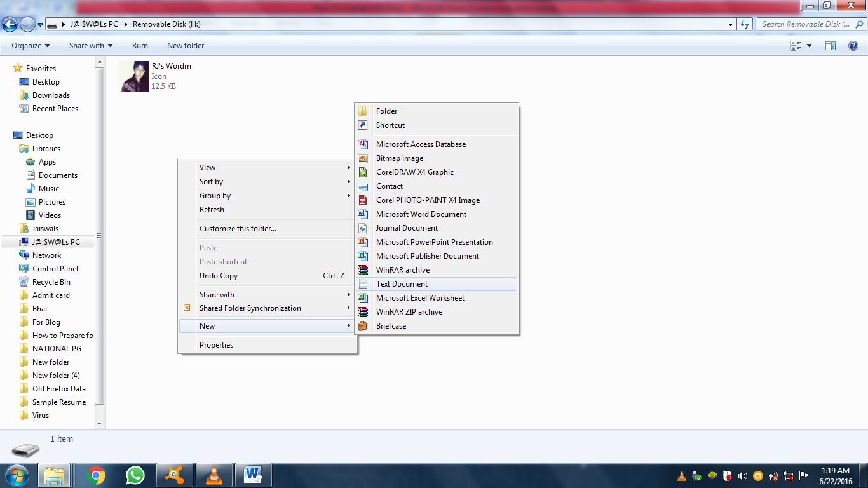868x488 pixels.
Task: Click the New folder button
Action: point(185,45)
